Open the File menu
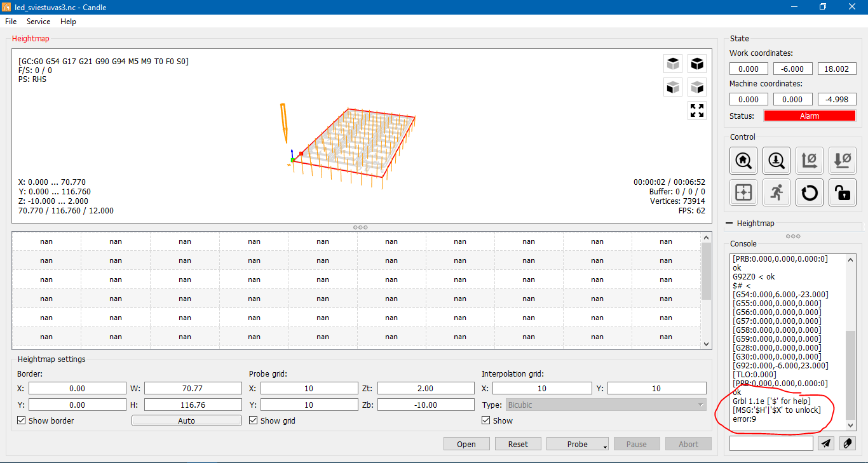868x463 pixels. click(11, 22)
